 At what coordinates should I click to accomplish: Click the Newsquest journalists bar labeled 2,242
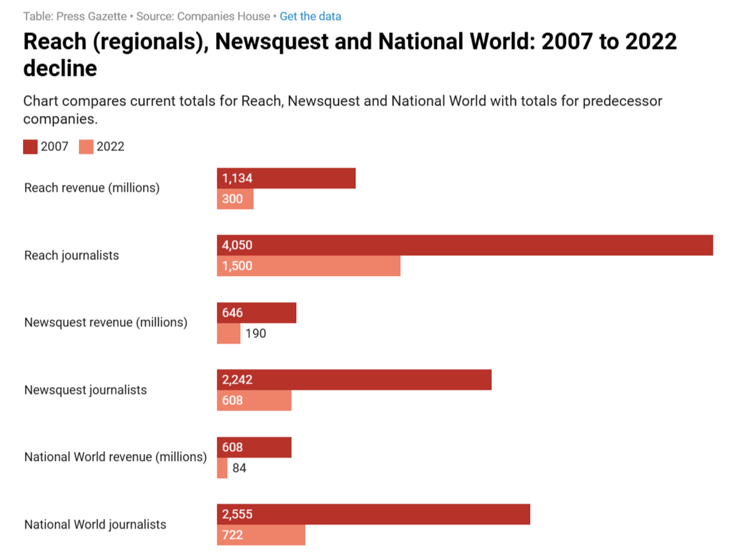pyautogui.click(x=354, y=380)
